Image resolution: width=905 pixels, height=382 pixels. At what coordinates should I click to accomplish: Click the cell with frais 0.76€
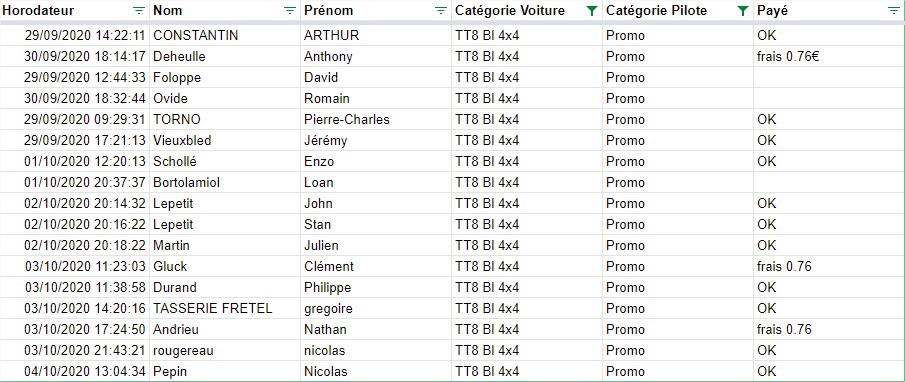[x=829, y=57]
